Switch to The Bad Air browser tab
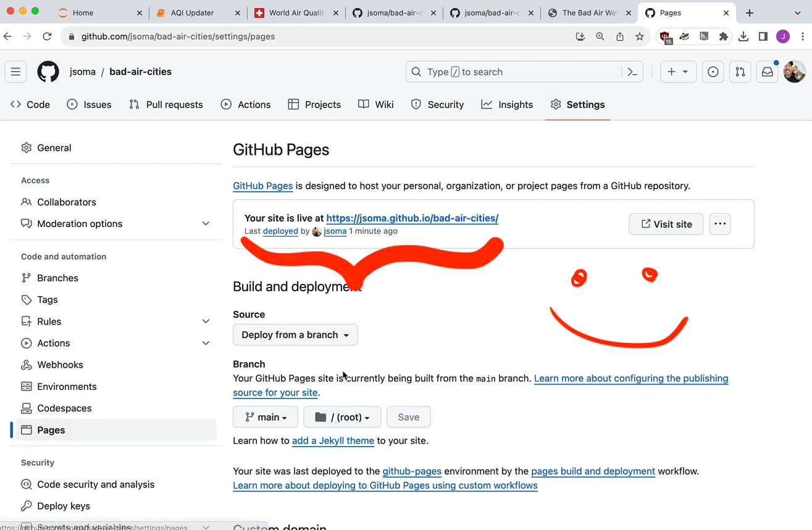 pos(589,12)
